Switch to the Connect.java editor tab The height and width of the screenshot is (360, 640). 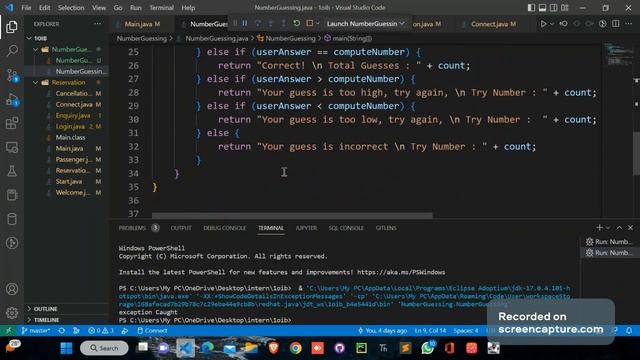[493, 24]
